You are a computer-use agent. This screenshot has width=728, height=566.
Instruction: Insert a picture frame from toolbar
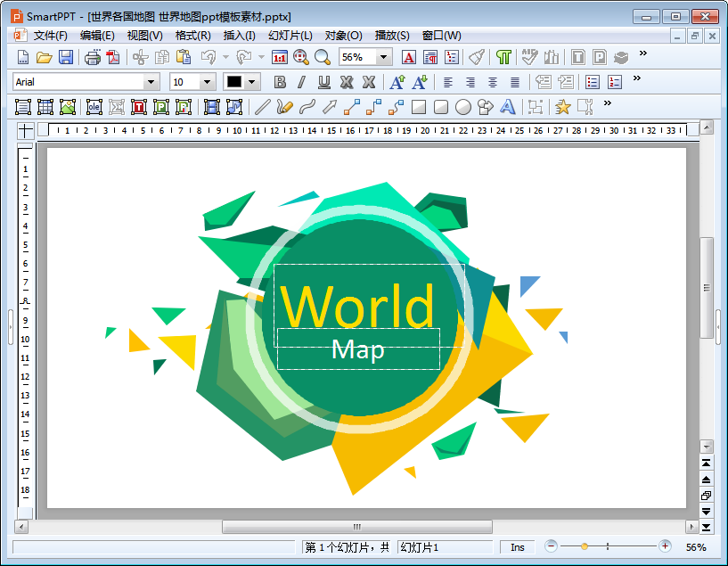click(68, 107)
